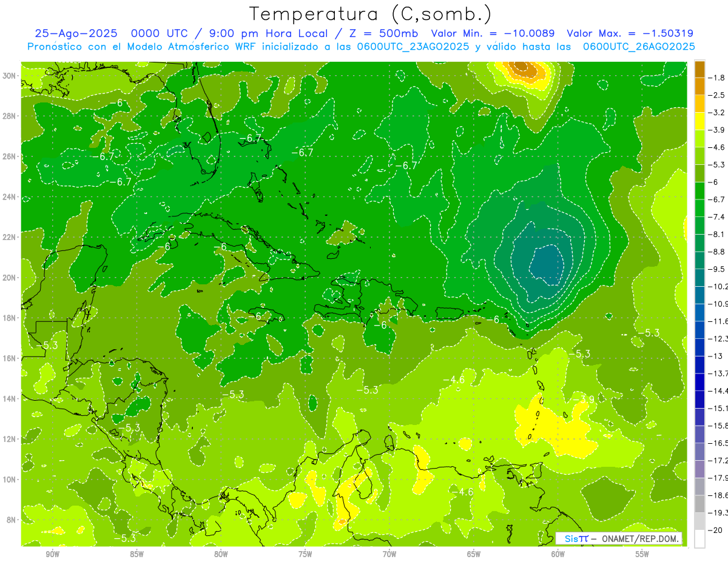Click the "10N" latitude axis label
The height and width of the screenshot is (562, 728).
(x=9, y=479)
